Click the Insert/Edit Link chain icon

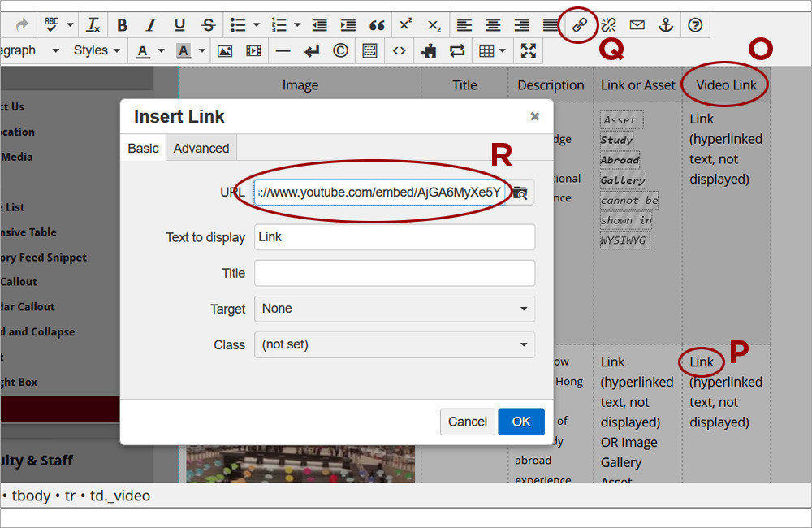[580, 25]
